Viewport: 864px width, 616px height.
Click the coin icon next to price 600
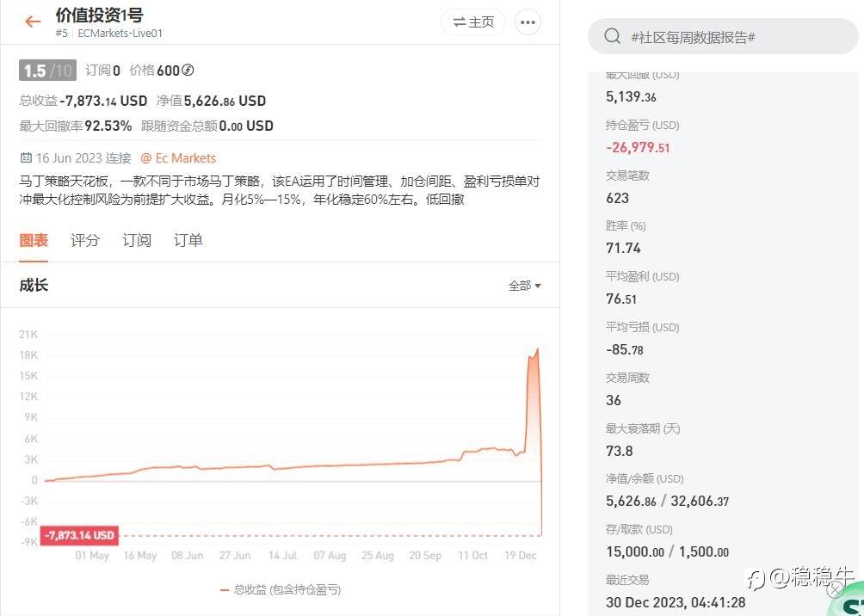(188, 70)
